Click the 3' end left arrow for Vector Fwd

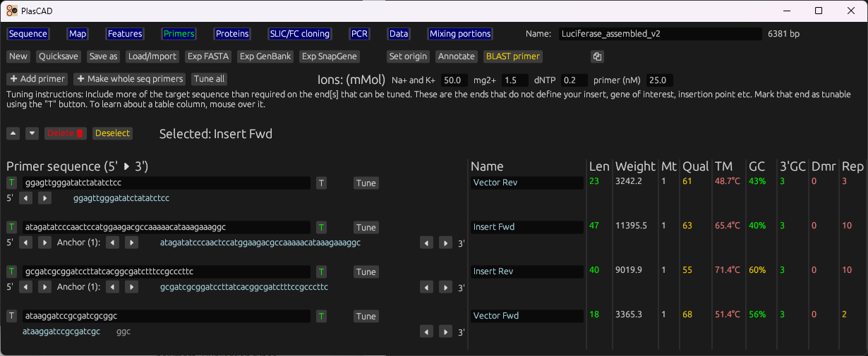pyautogui.click(x=426, y=331)
